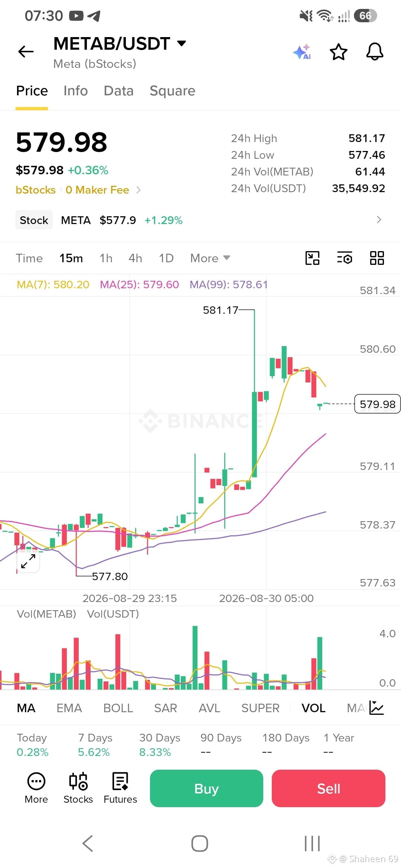Screen dimensions: 401x868
Task: Toggle the SUPER indicator
Action: (x=260, y=708)
